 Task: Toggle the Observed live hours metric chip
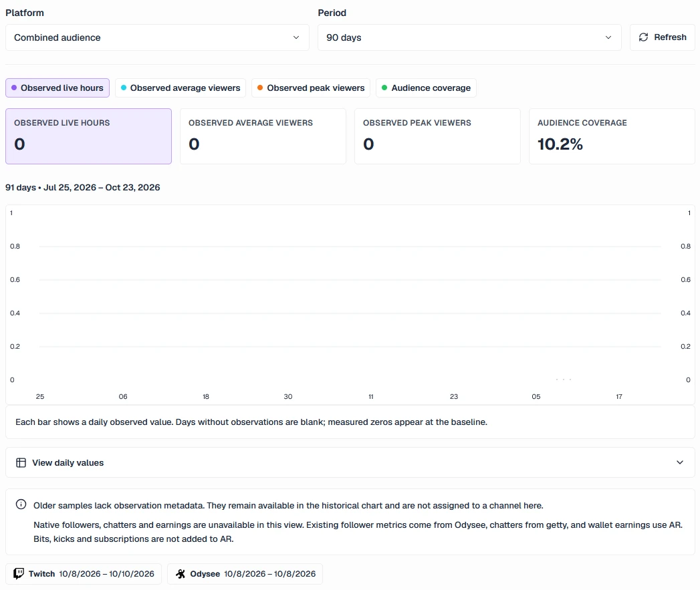click(x=57, y=88)
